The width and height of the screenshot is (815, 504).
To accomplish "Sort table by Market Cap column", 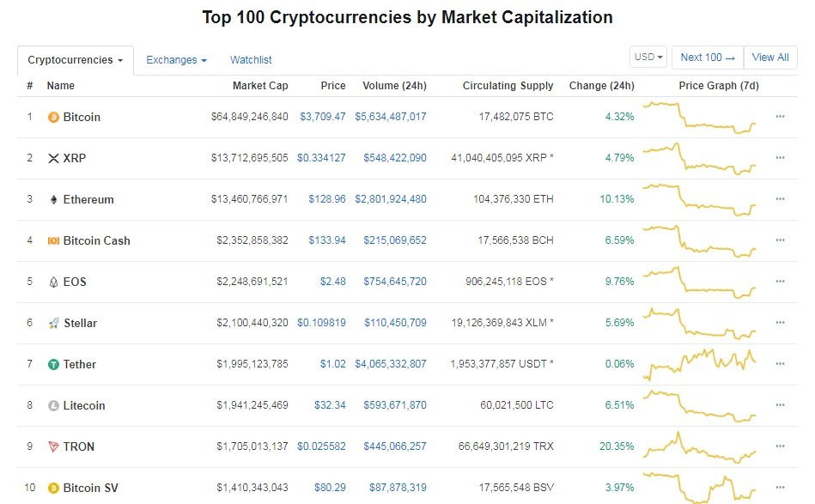I will [260, 86].
